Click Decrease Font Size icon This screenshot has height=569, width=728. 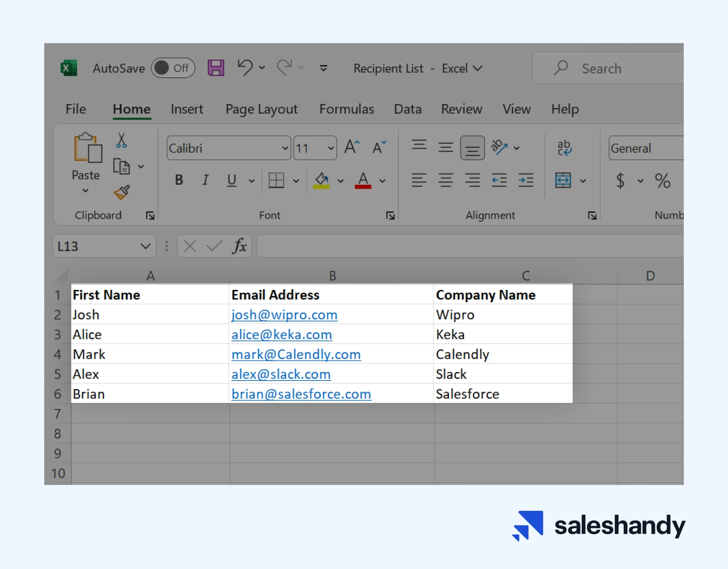click(379, 147)
